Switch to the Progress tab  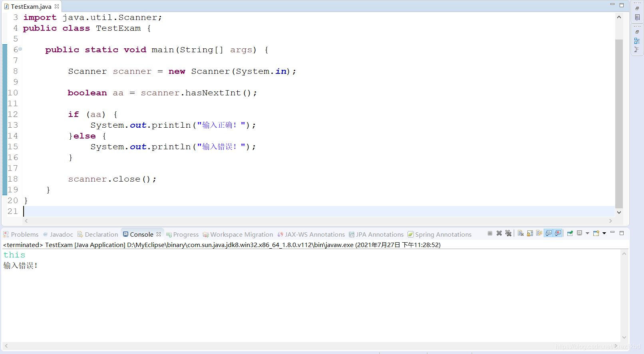tap(182, 234)
